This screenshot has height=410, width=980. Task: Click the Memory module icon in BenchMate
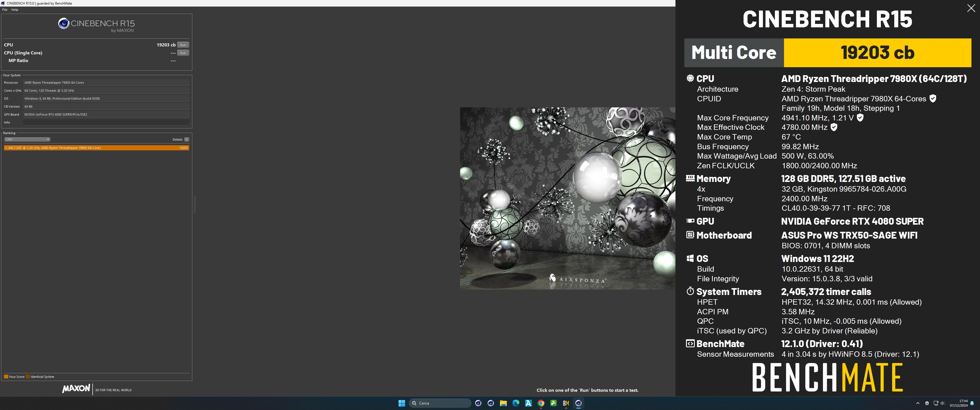click(690, 178)
